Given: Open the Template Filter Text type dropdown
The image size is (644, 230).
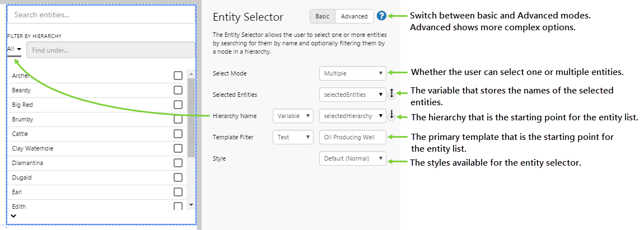Looking at the screenshot, I should [x=293, y=137].
